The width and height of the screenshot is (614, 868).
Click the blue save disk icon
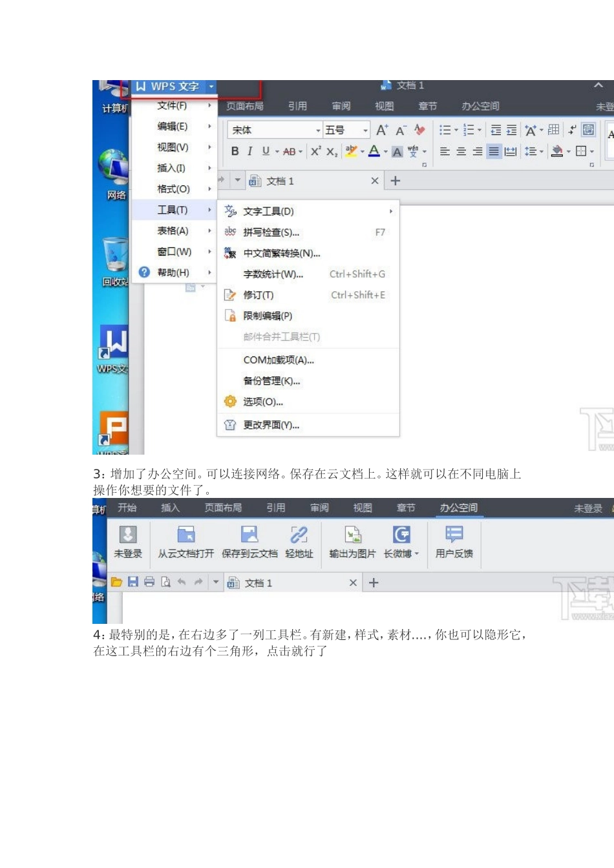[x=133, y=582]
